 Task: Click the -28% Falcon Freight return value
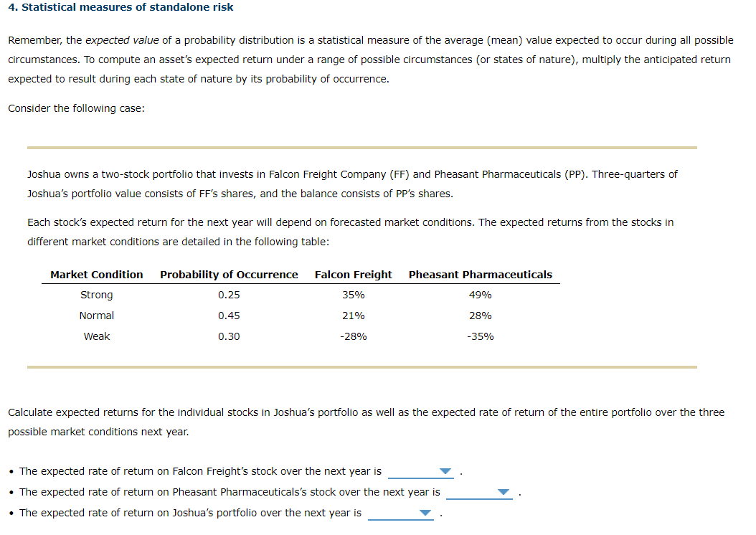tap(353, 336)
